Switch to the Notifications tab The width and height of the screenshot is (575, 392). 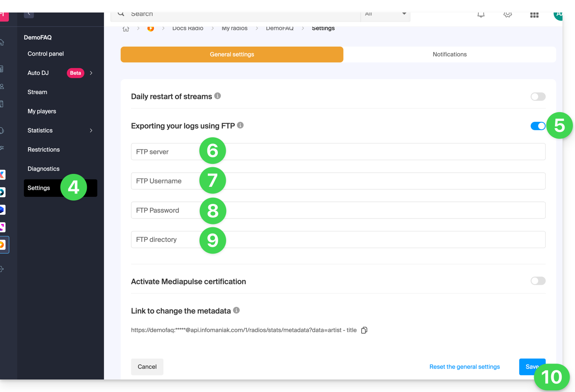tap(449, 55)
